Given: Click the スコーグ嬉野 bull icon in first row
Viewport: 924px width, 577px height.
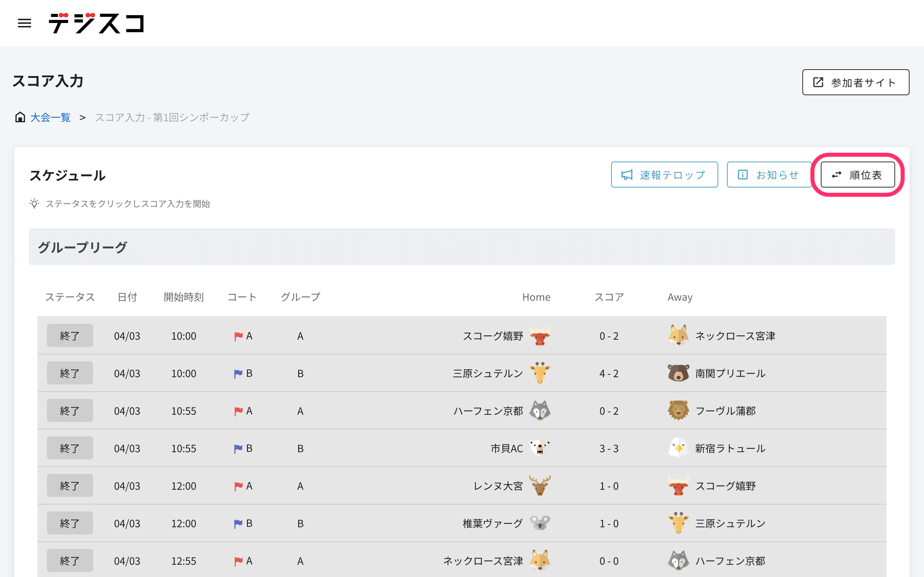Looking at the screenshot, I should (540, 335).
